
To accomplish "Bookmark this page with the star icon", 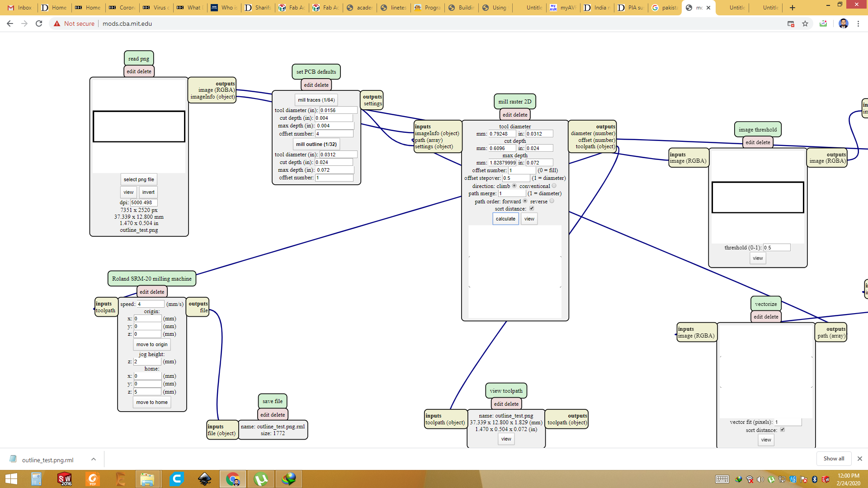I will coord(805,23).
